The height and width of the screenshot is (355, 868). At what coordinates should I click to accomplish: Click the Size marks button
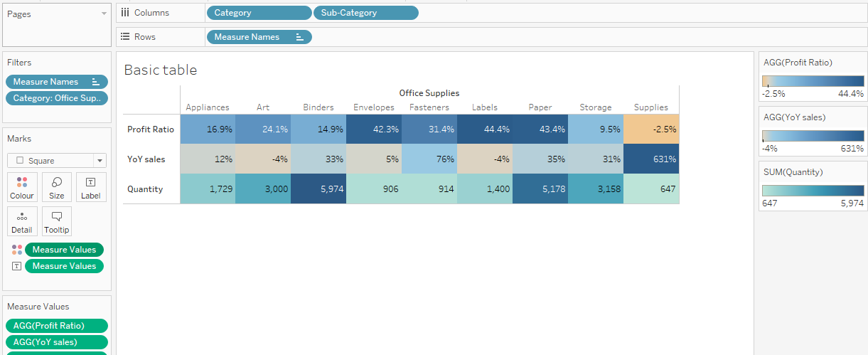[56, 187]
